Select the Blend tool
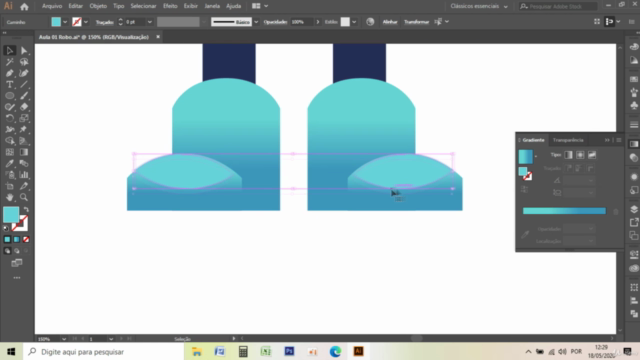Image resolution: width=640 pixels, height=360 pixels. pos(24,163)
